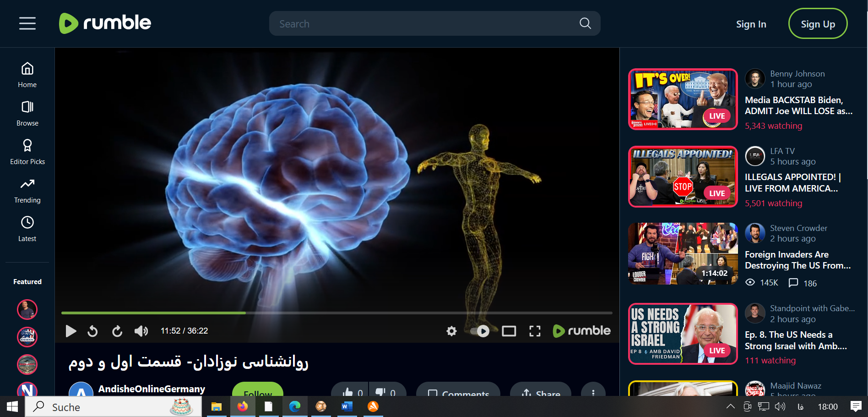Click the magnifier search icon
Screen dimensions: 868x417
coord(585,23)
